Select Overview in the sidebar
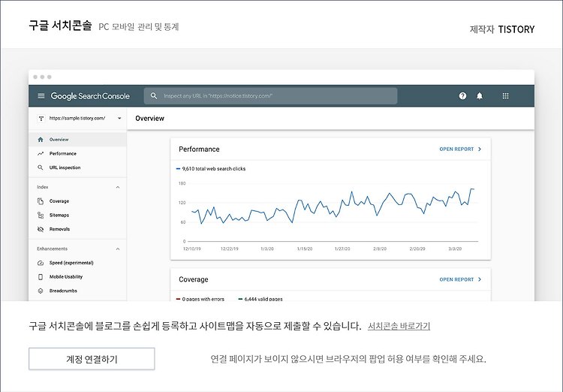The height and width of the screenshot is (392, 563). point(77,140)
